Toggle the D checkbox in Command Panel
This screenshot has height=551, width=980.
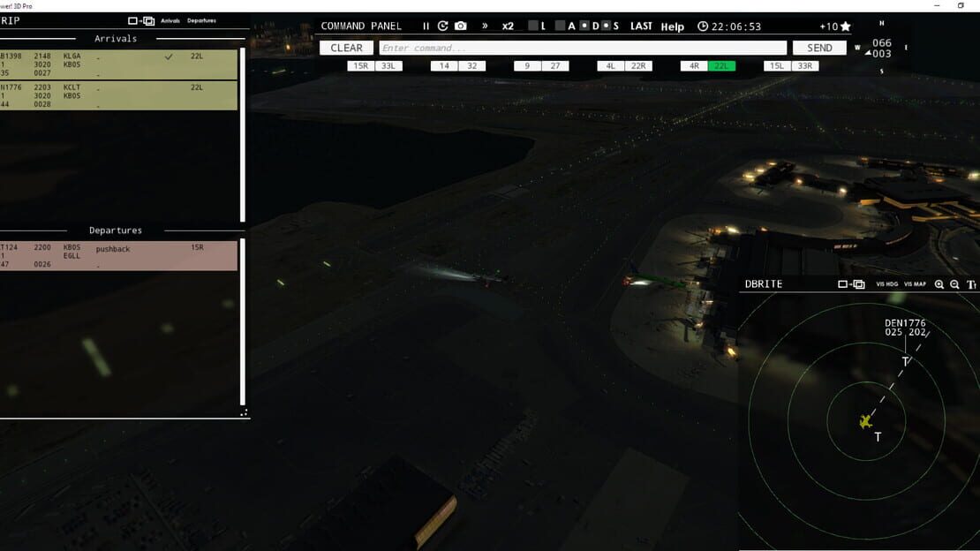point(584,26)
